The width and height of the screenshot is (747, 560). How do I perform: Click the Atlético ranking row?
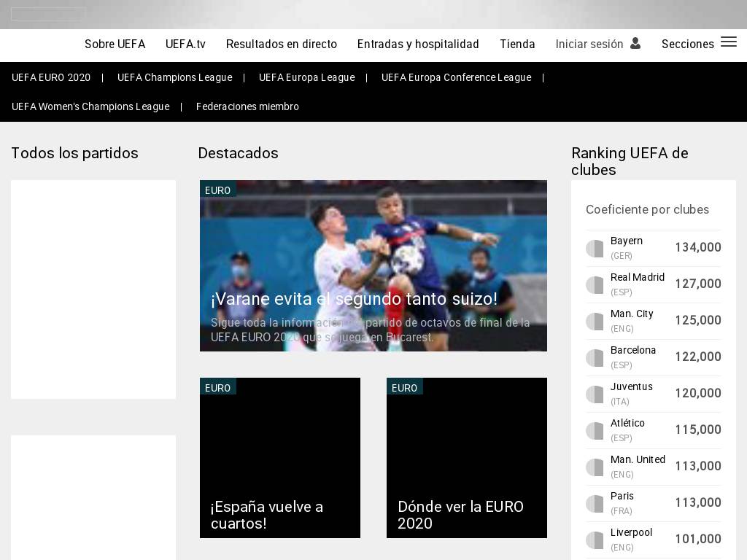653,430
